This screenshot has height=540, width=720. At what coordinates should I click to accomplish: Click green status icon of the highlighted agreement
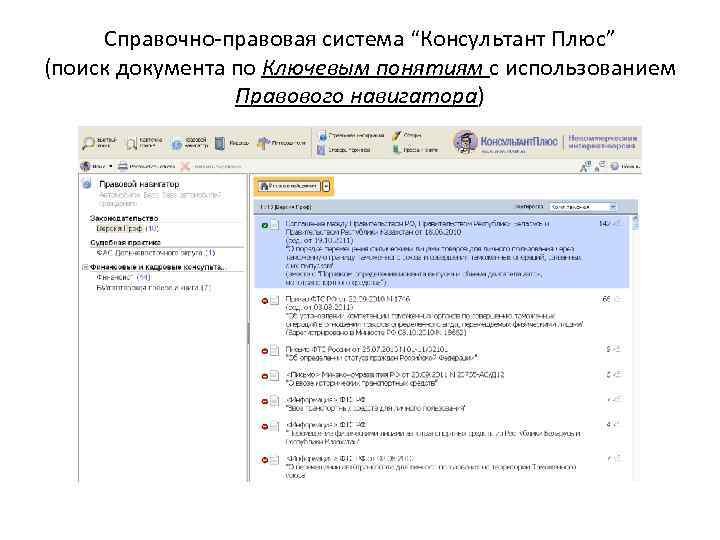point(264,225)
